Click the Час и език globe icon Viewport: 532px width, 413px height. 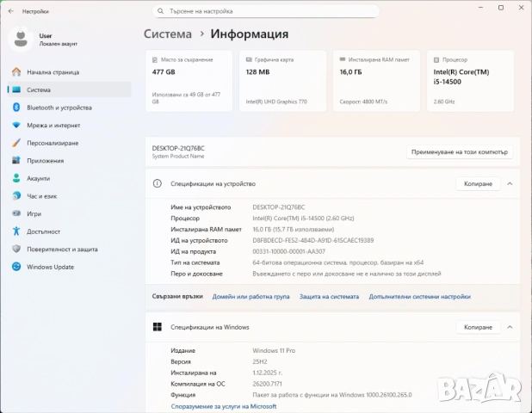pyautogui.click(x=16, y=196)
